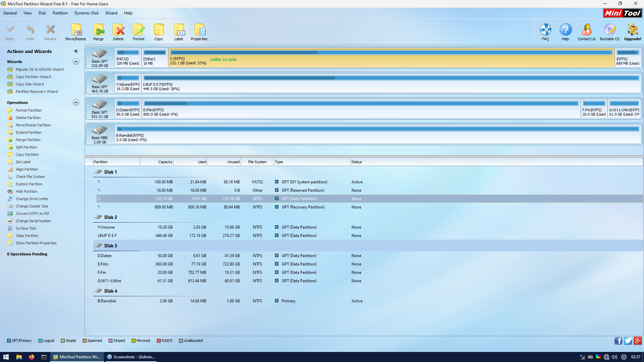Collapse the Operations section
This screenshot has width=644, height=362.
point(76,103)
